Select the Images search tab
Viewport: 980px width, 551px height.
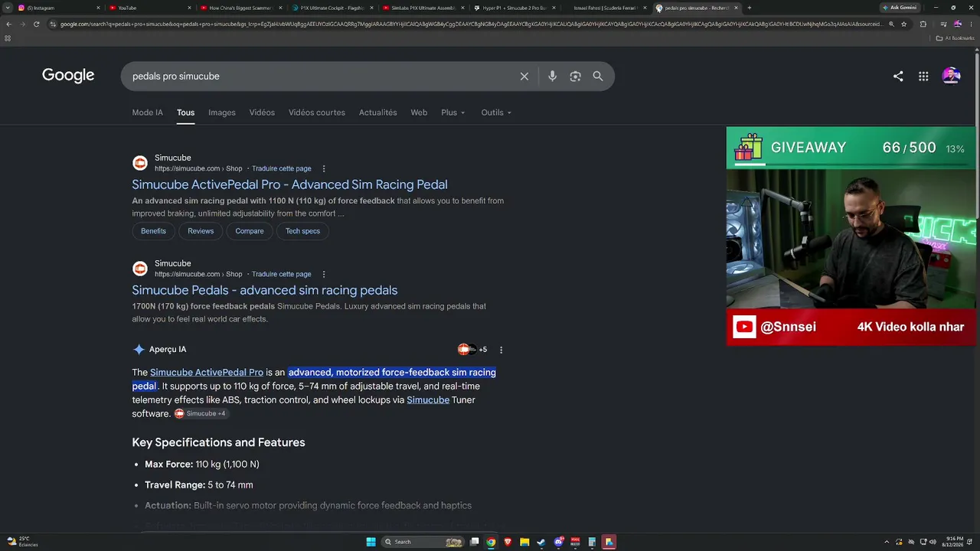[222, 112]
